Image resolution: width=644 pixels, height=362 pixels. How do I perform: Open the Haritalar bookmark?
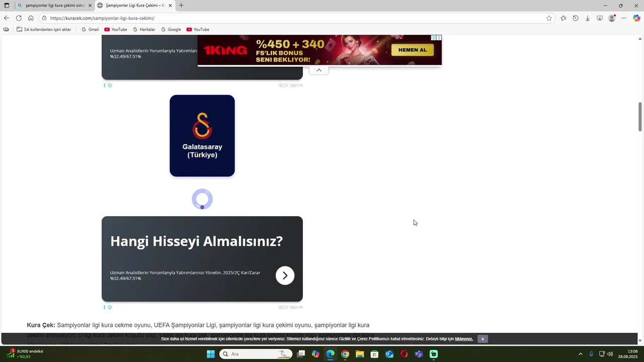click(x=144, y=30)
